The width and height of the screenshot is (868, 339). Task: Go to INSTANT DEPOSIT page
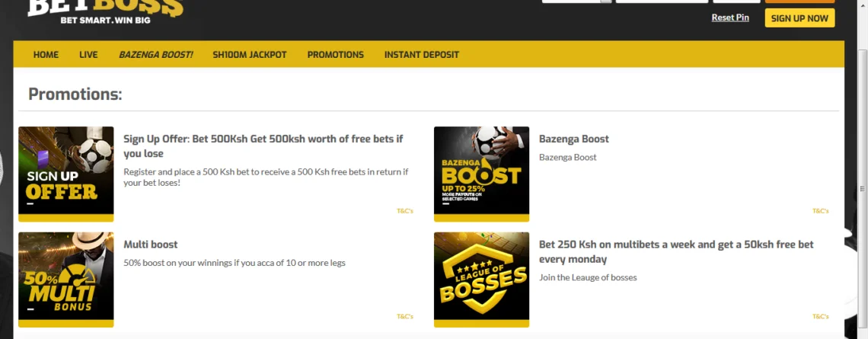422,55
